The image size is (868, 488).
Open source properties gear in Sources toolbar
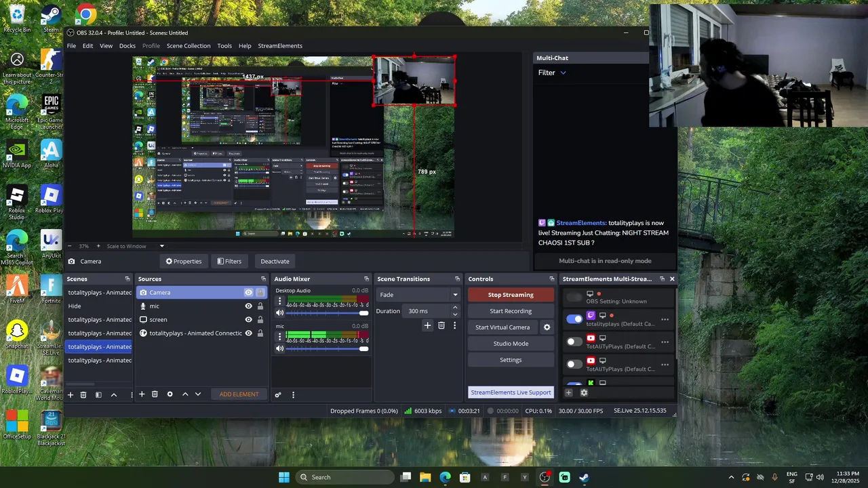click(x=170, y=394)
